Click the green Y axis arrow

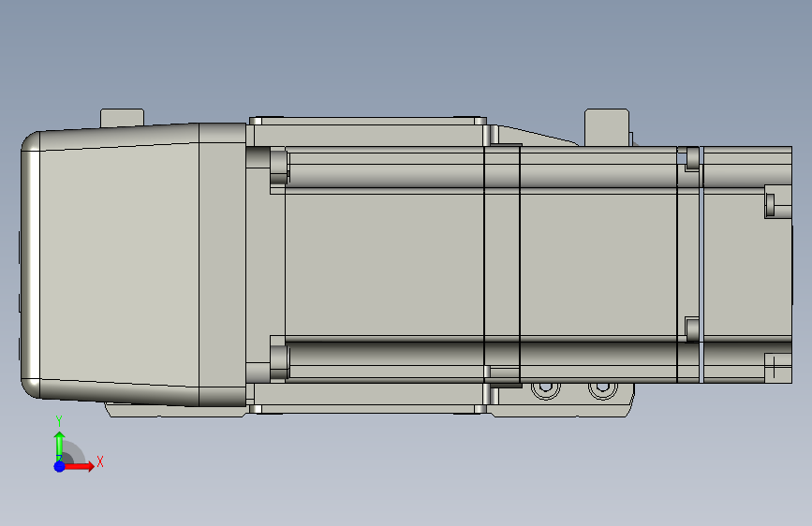[x=60, y=446]
